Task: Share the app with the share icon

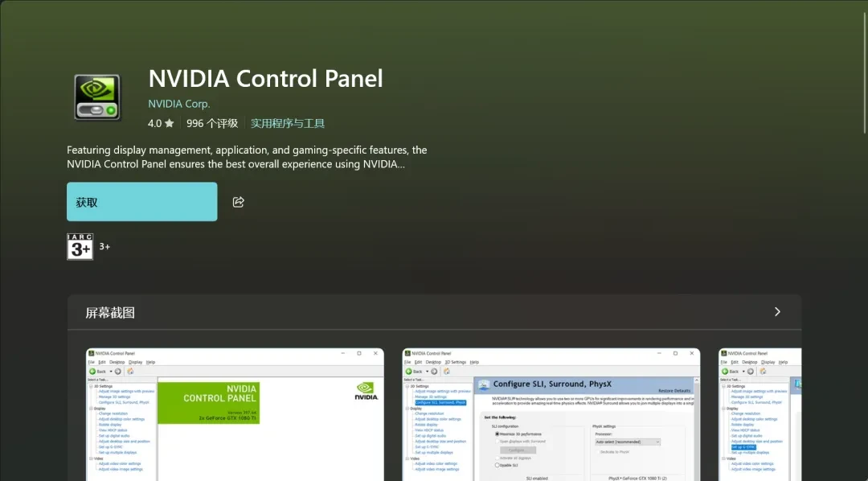Action: coord(239,202)
